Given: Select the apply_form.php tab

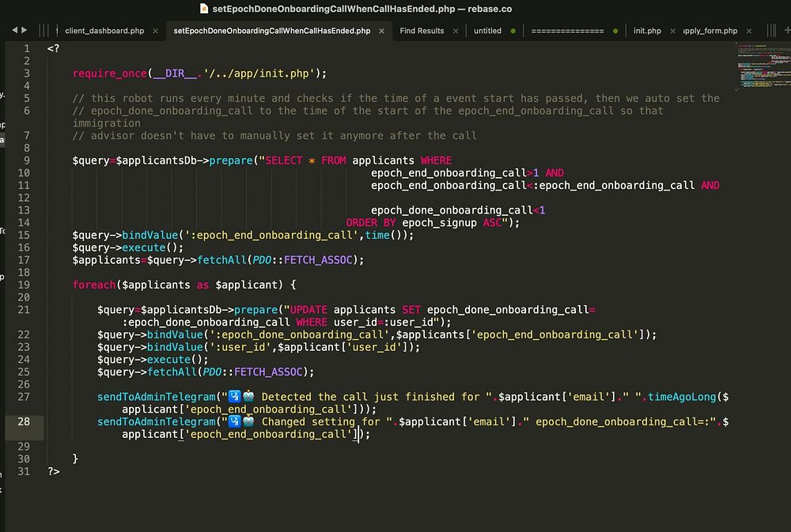Looking at the screenshot, I should point(710,31).
